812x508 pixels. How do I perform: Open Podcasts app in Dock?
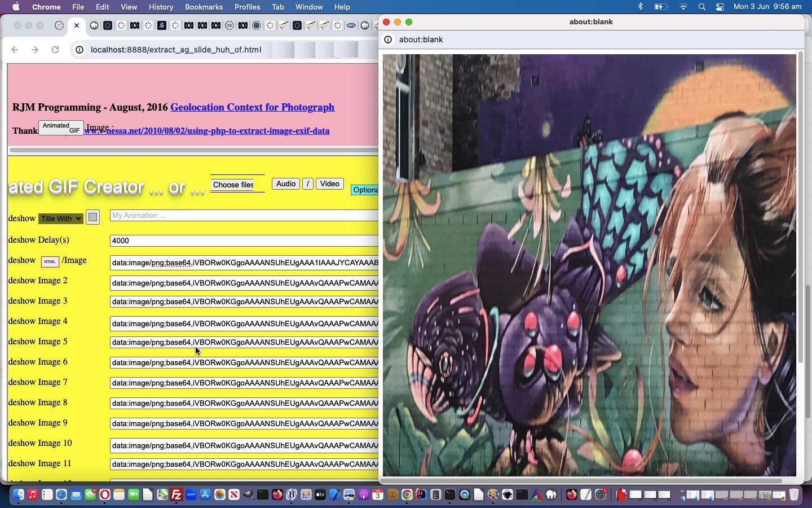364,495
